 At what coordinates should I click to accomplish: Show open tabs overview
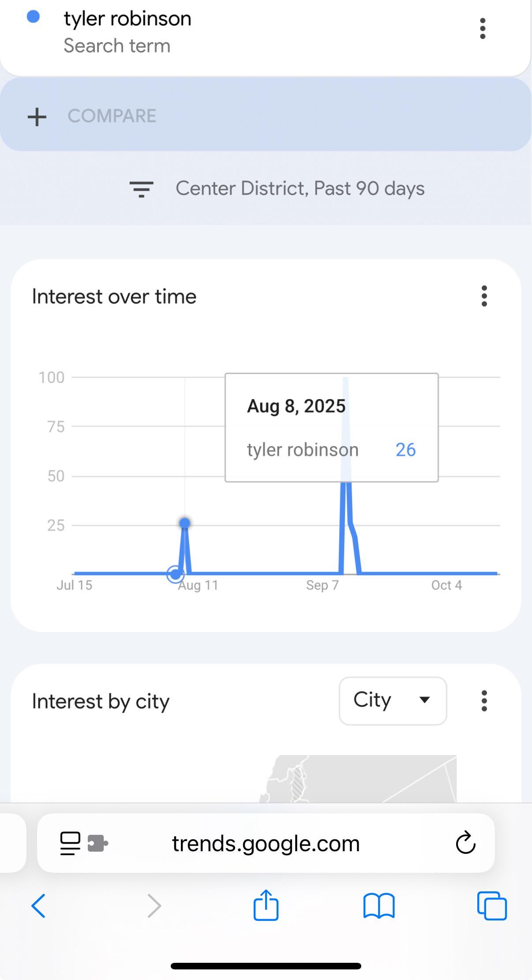(x=492, y=906)
